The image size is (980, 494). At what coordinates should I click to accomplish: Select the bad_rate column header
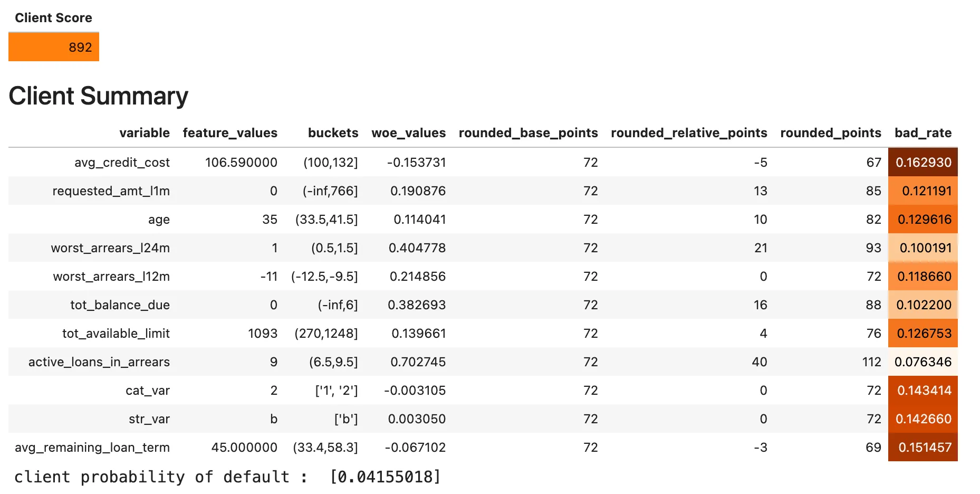coord(923,133)
